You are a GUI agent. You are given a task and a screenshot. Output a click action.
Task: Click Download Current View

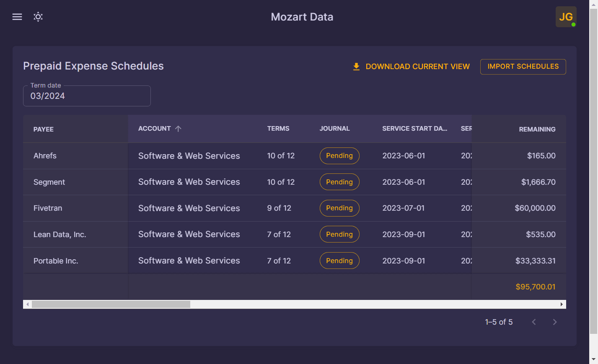(x=417, y=66)
